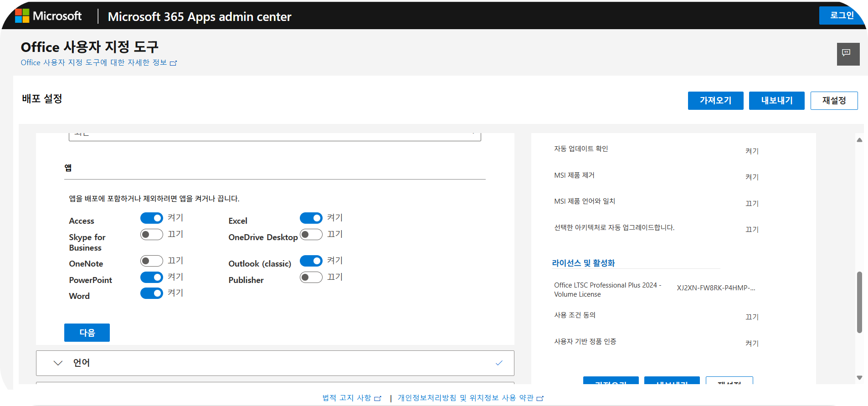Screen dimensions: 868x406
Task: Turn off the Outlook (classic) toggle
Action: [x=311, y=261]
